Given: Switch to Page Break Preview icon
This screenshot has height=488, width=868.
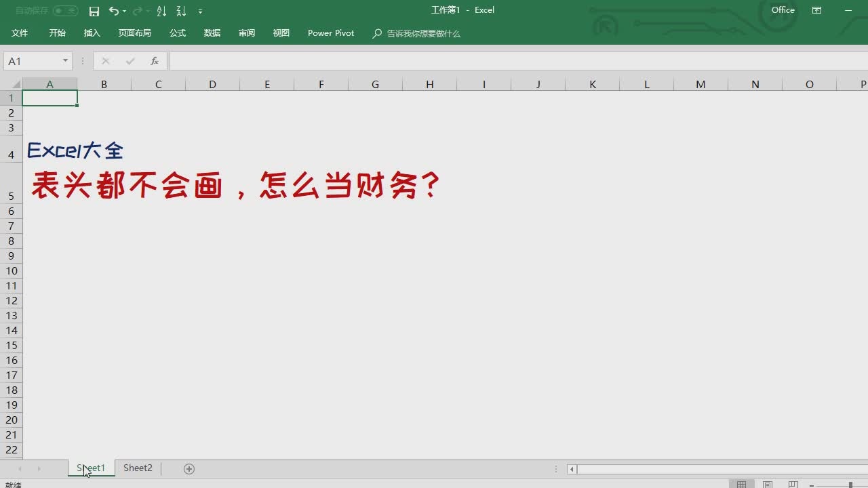Looking at the screenshot, I should click(793, 485).
